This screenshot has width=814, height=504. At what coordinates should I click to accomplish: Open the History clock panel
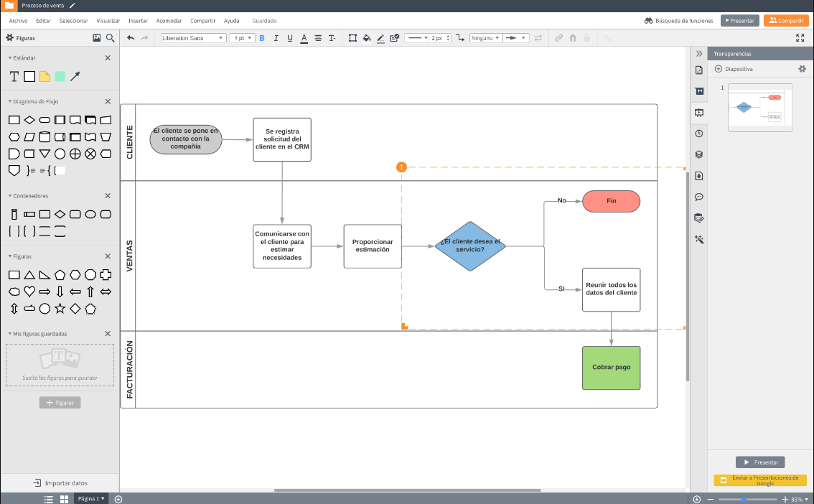698,134
